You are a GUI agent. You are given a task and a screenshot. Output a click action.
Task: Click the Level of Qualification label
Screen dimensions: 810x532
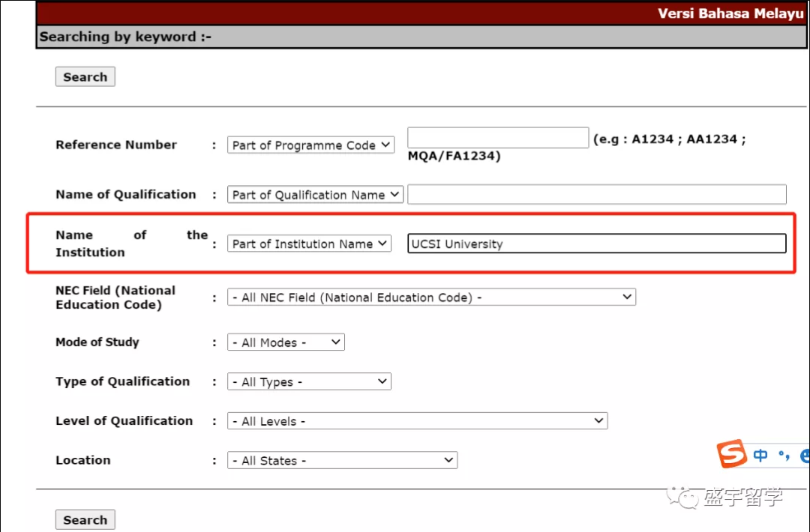(124, 421)
